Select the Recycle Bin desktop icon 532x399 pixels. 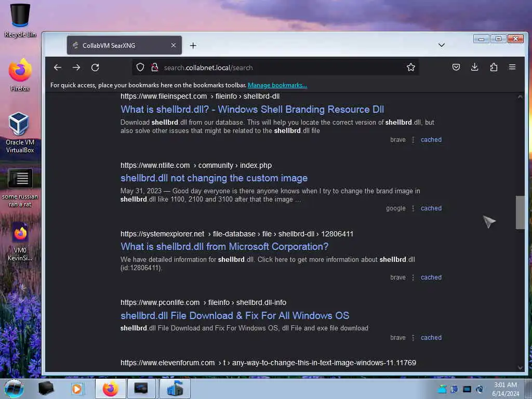click(20, 20)
